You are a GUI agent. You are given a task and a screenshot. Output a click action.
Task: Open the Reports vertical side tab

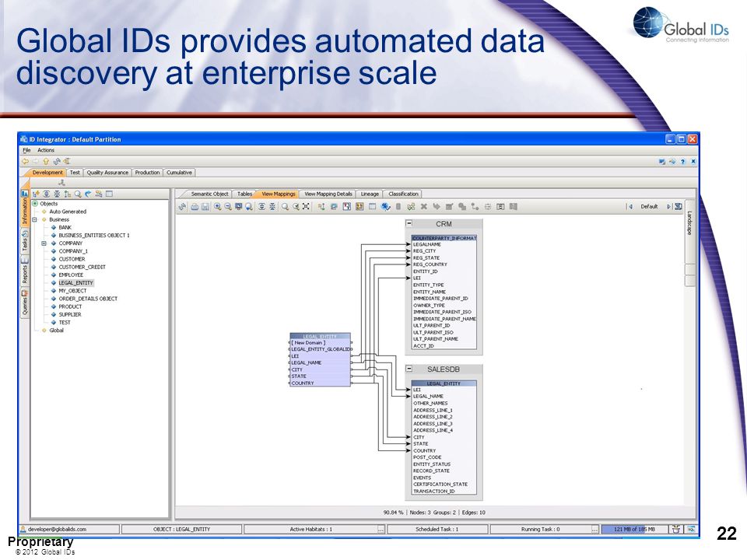click(x=25, y=271)
